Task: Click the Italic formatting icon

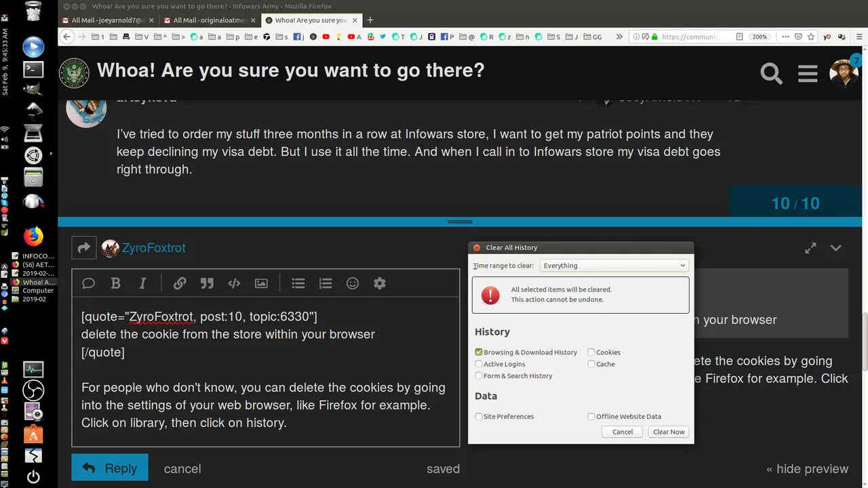Action: click(142, 283)
